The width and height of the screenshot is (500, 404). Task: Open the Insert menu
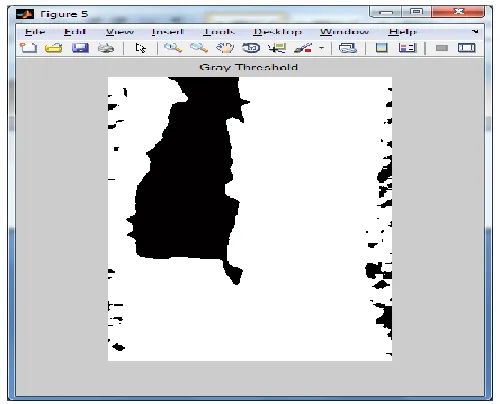click(168, 32)
